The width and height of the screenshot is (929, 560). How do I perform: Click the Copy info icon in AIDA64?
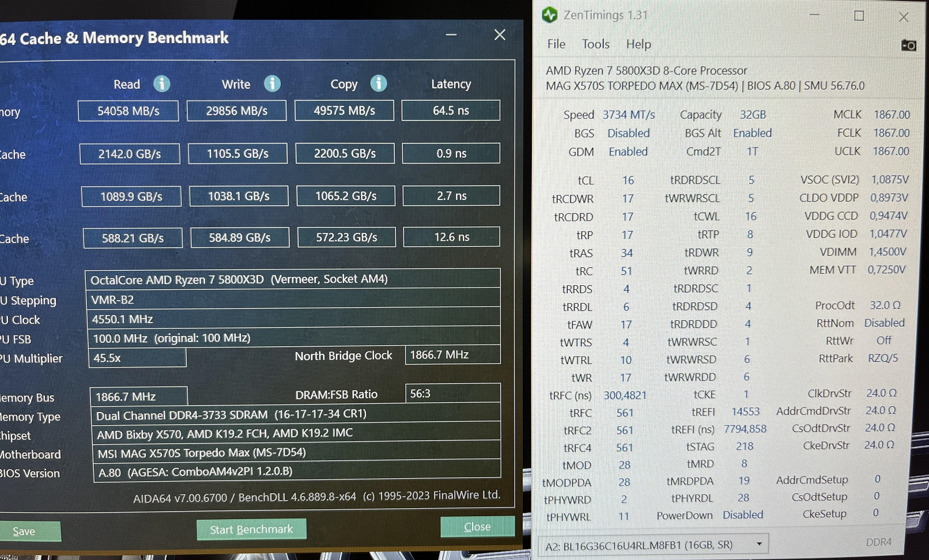coord(379,84)
